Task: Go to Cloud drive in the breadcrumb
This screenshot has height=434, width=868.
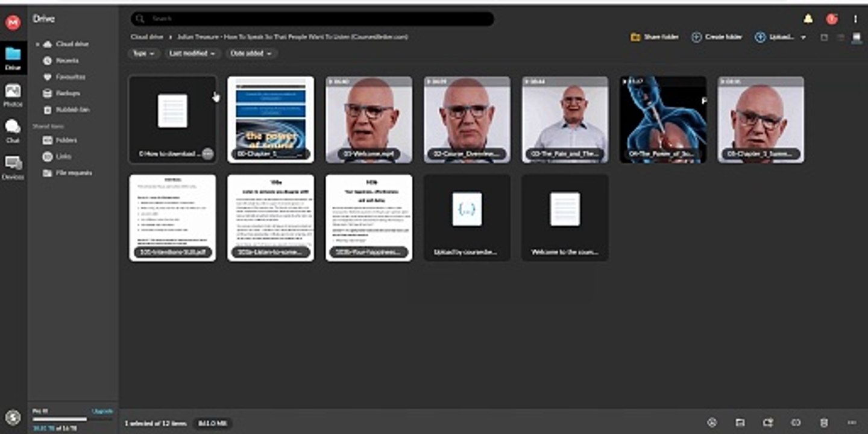Action: [147, 37]
